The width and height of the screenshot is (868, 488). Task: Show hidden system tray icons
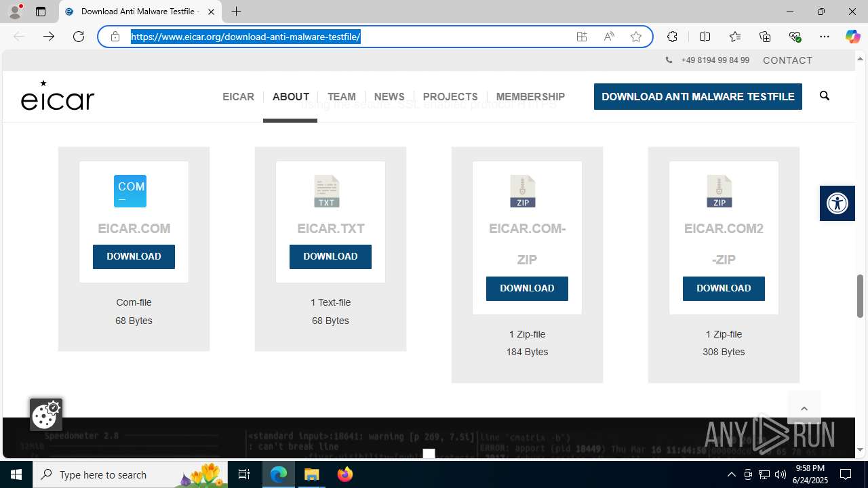pos(731,474)
